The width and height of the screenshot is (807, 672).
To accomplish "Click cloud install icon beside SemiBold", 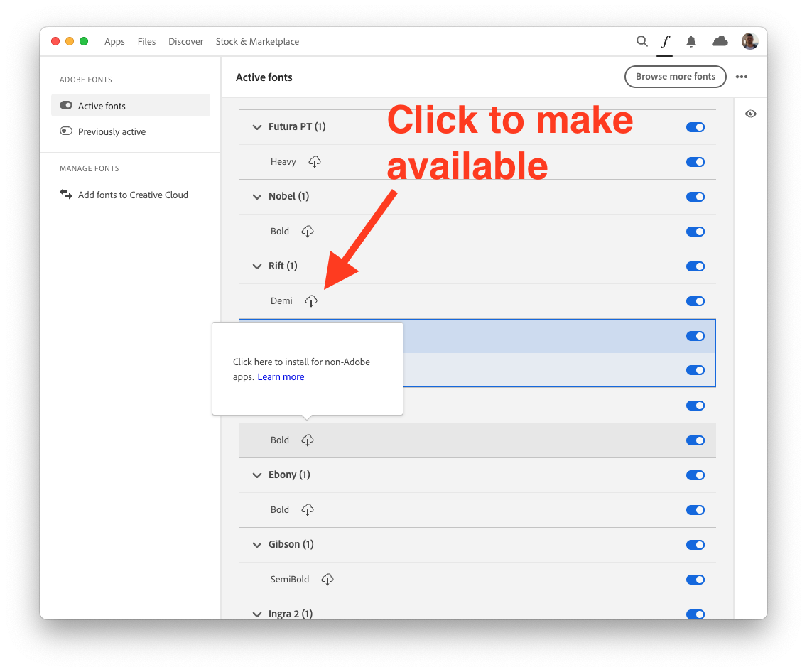I will [x=327, y=580].
